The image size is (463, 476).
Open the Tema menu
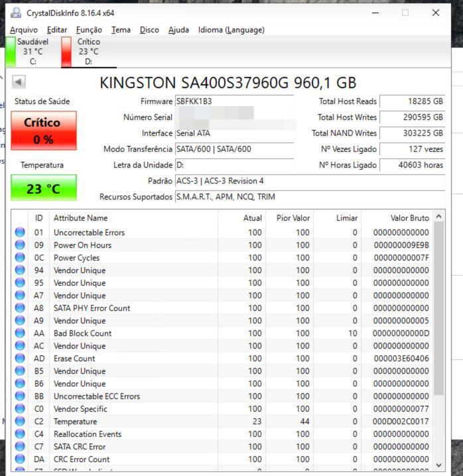(121, 30)
